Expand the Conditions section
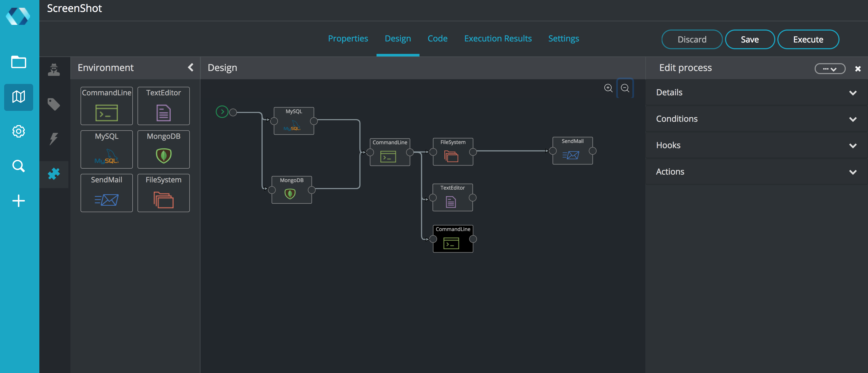 (756, 119)
